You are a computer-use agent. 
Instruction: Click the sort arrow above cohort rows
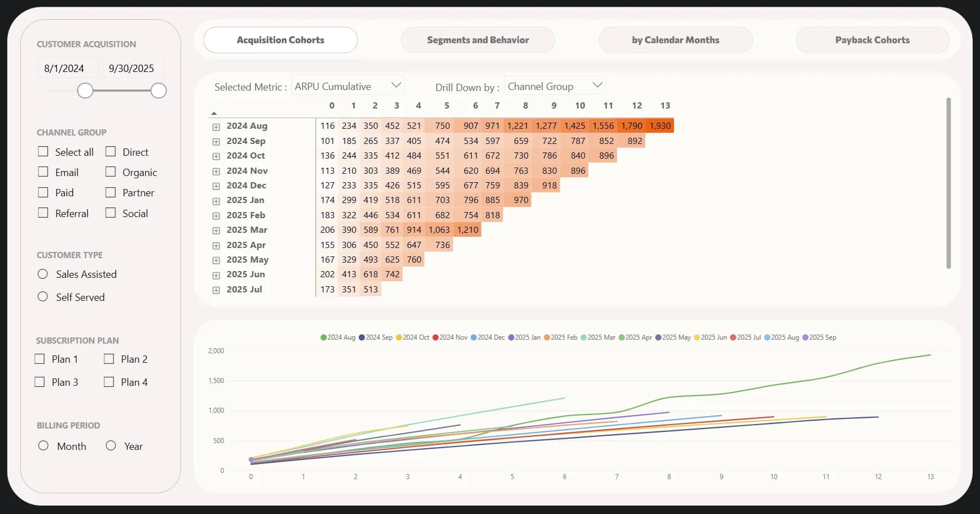click(214, 113)
